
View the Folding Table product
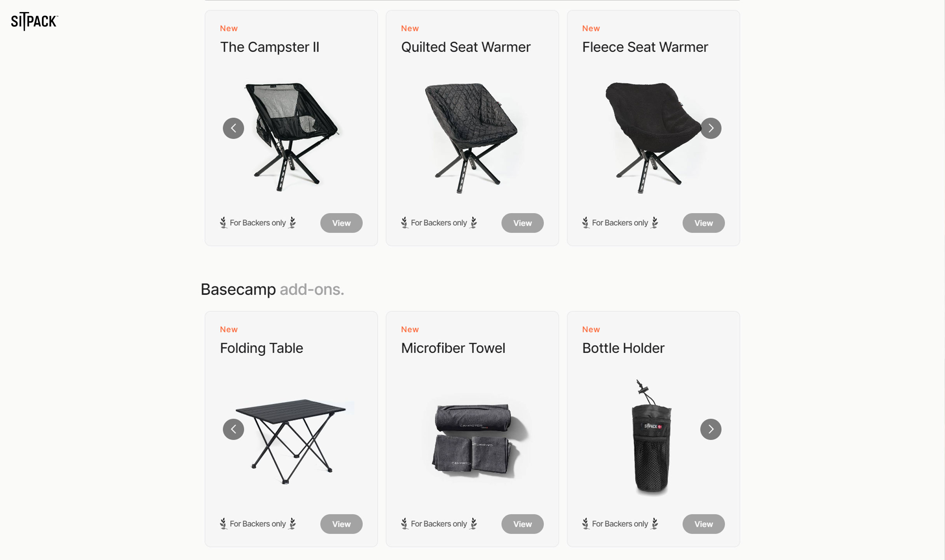pyautogui.click(x=341, y=524)
